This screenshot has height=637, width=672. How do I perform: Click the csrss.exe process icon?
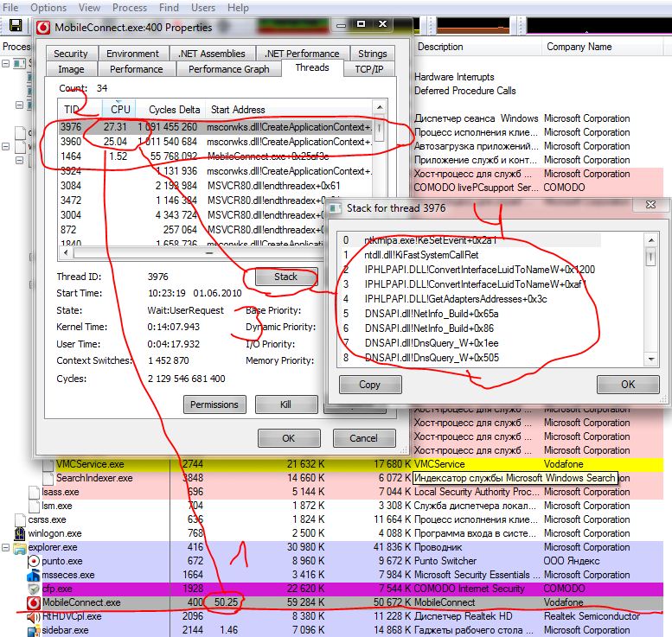pos(20,519)
